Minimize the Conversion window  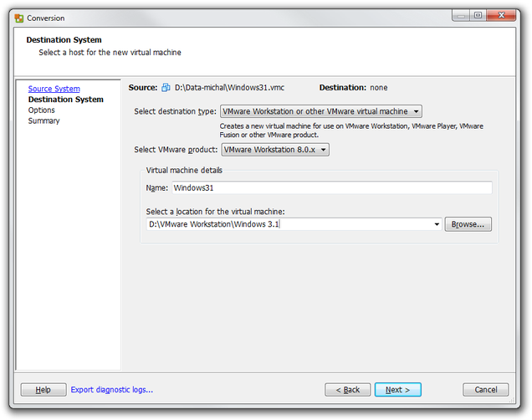coord(461,16)
